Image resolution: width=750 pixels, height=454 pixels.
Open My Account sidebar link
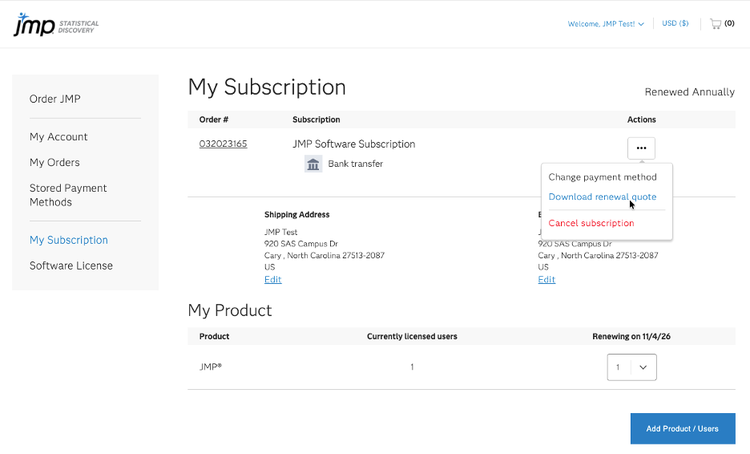(59, 137)
